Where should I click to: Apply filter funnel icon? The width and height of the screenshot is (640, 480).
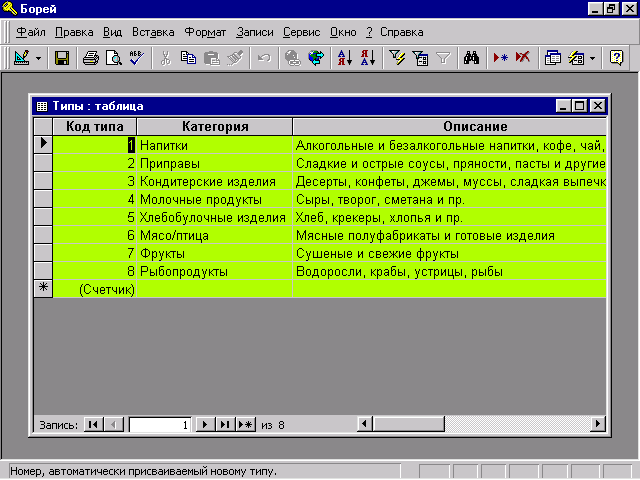click(x=443, y=58)
